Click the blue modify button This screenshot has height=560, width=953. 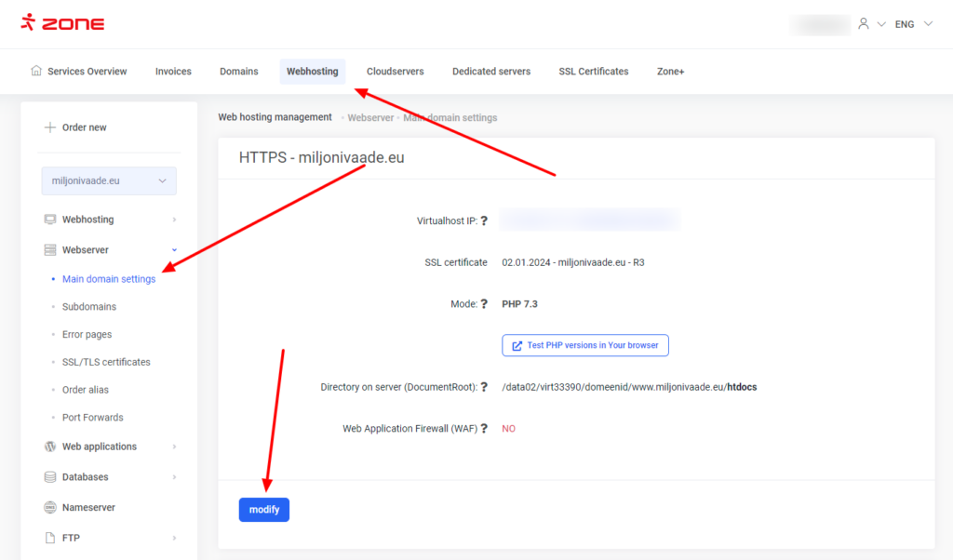(x=263, y=510)
